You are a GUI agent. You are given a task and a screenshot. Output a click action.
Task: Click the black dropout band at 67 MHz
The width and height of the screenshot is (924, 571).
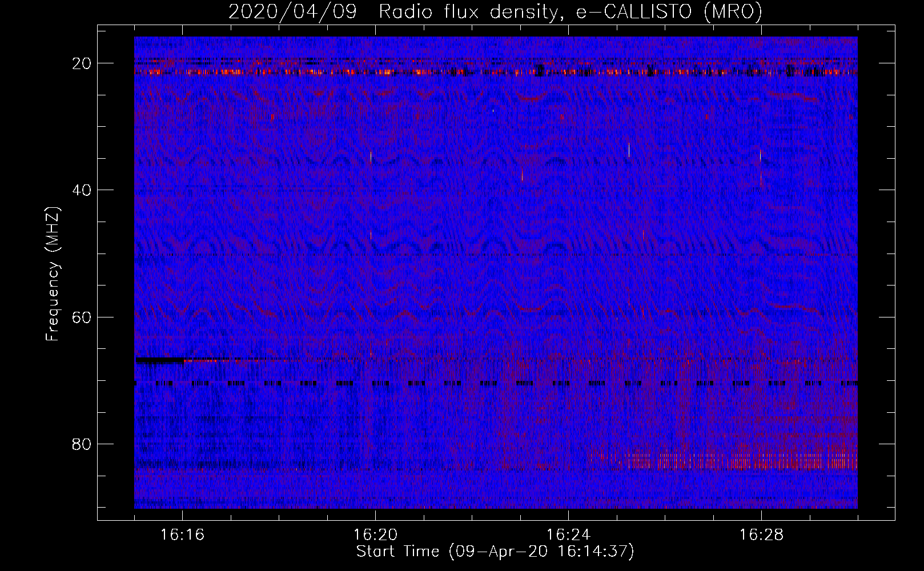[x=159, y=360]
